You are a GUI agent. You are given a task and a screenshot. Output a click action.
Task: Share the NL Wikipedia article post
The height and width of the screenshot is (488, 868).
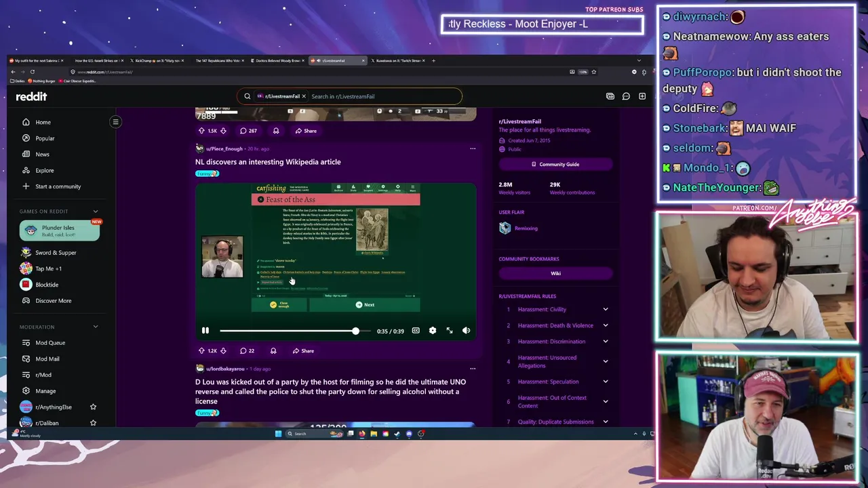pyautogui.click(x=303, y=351)
